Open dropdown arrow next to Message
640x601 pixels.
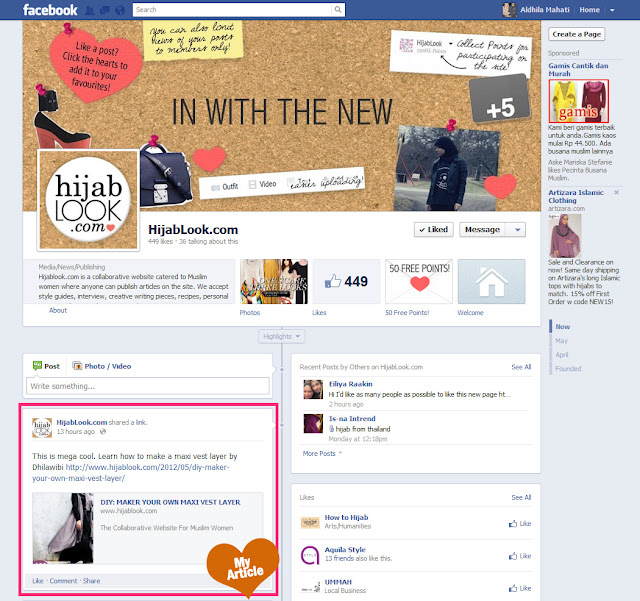517,229
